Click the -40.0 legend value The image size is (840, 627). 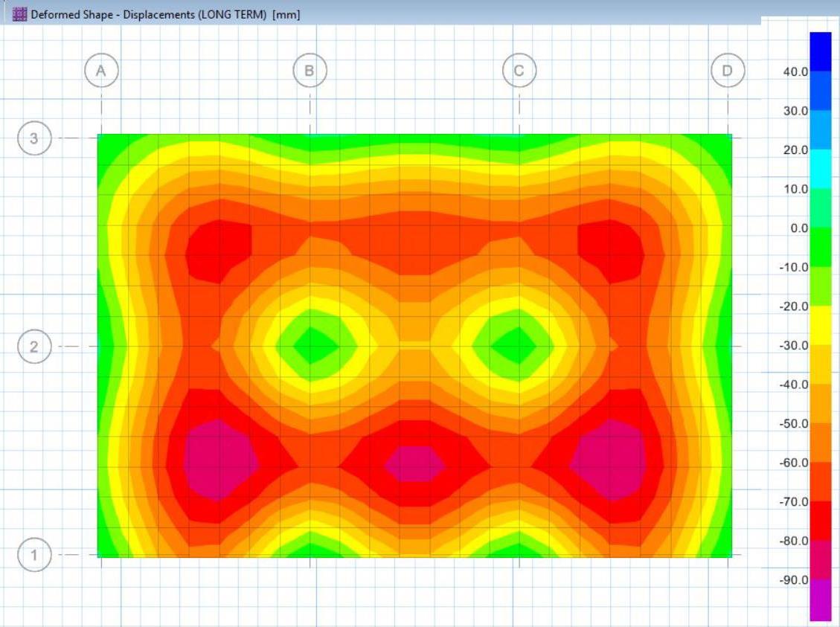pyautogui.click(x=794, y=385)
